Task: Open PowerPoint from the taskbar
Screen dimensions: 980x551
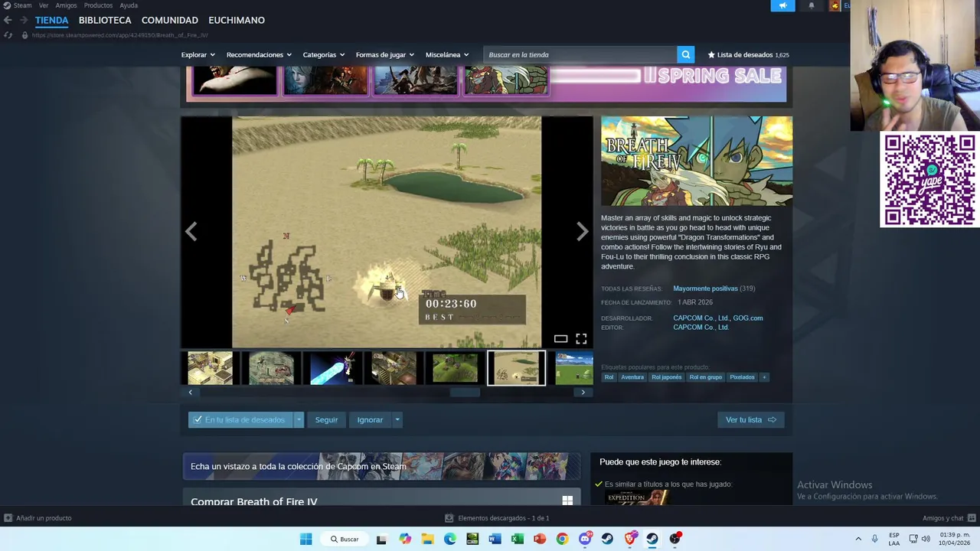Action: [540, 539]
